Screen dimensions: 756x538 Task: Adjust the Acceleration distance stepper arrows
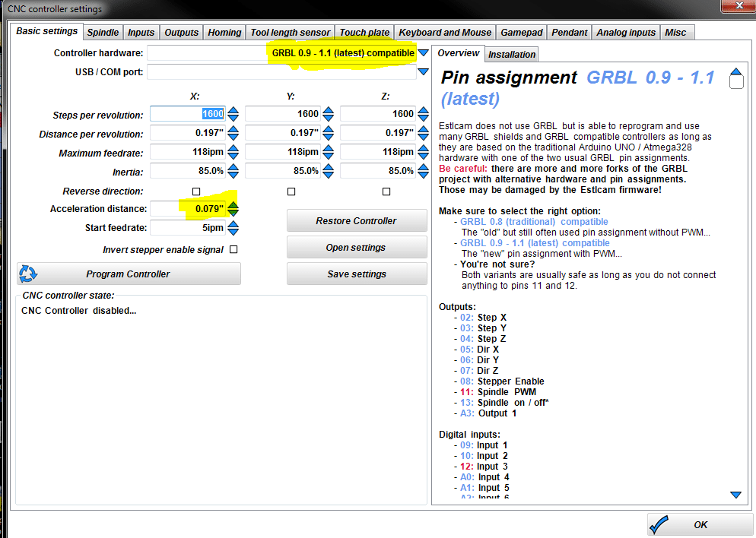pyautogui.click(x=233, y=208)
